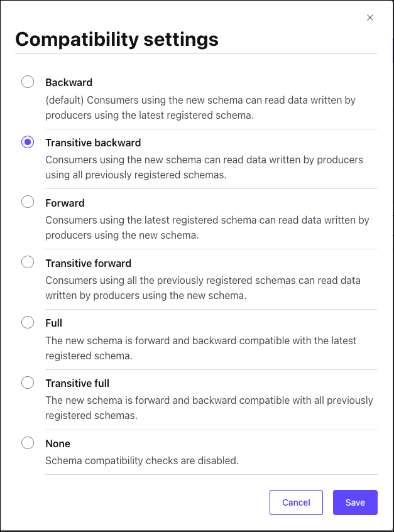Screen dimensions: 394x532
Task: Enable the Transitive forward radio option
Action: pos(28,263)
